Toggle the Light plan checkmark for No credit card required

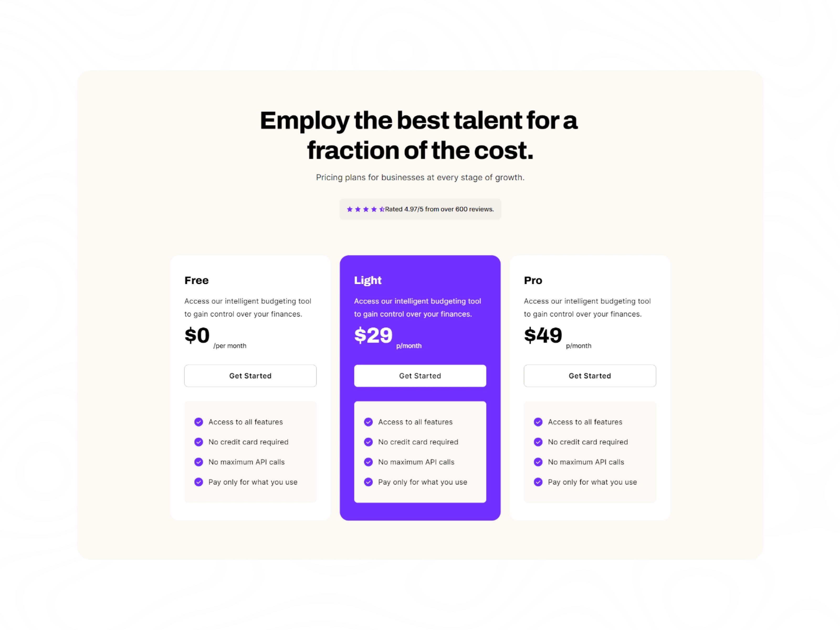tap(368, 442)
